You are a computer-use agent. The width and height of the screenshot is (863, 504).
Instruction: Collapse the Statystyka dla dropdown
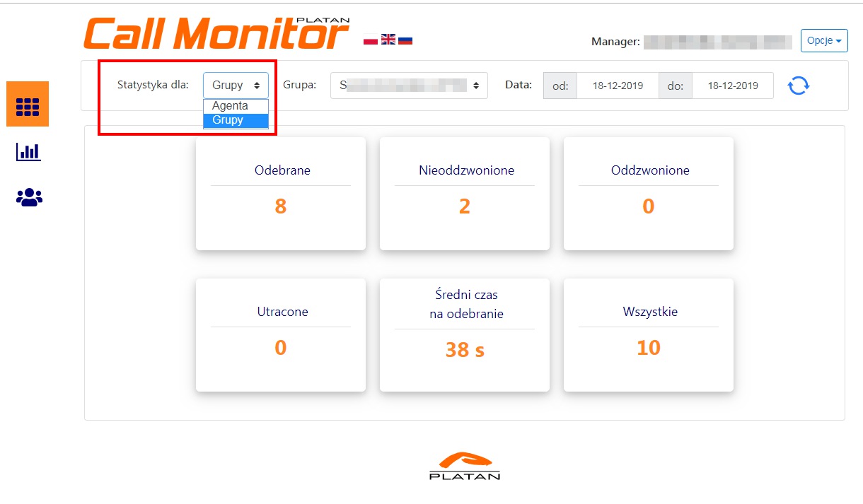pos(236,86)
